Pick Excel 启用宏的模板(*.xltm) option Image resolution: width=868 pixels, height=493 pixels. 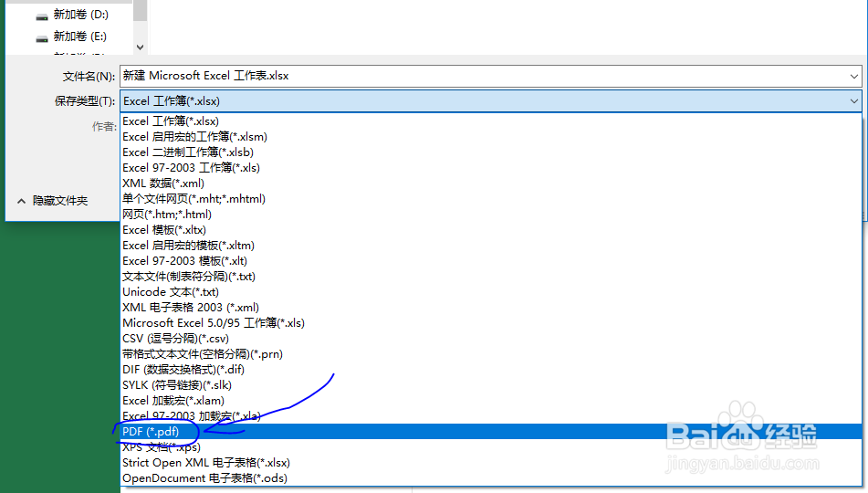491,246
